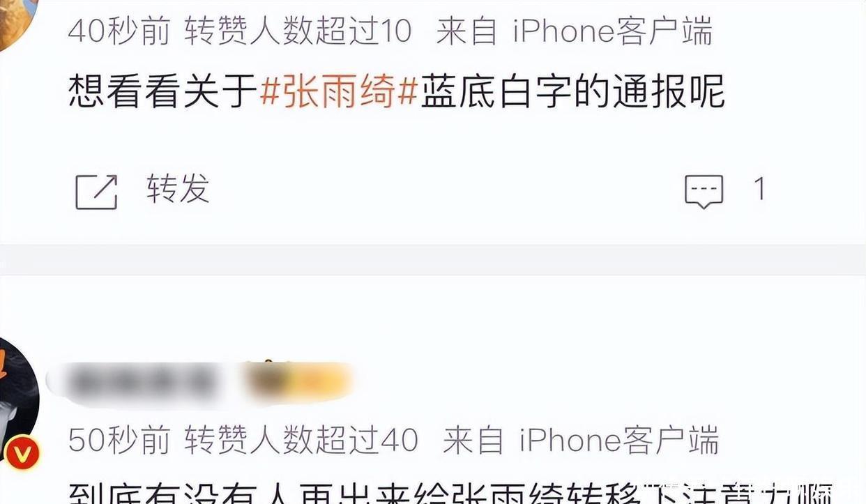866x504 pixels.
Task: Tap the gray divider between the posts
Action: pos(433,259)
